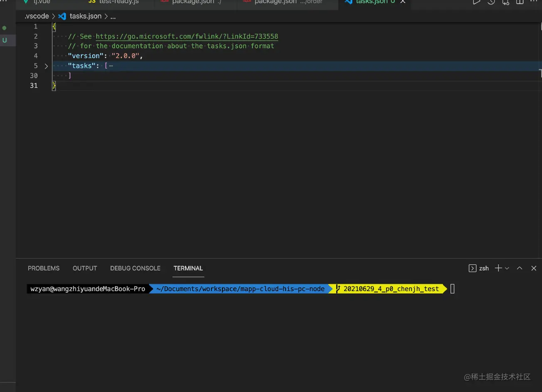Click the .vscode breadcrumb folder
The image size is (542, 392).
pos(37,16)
